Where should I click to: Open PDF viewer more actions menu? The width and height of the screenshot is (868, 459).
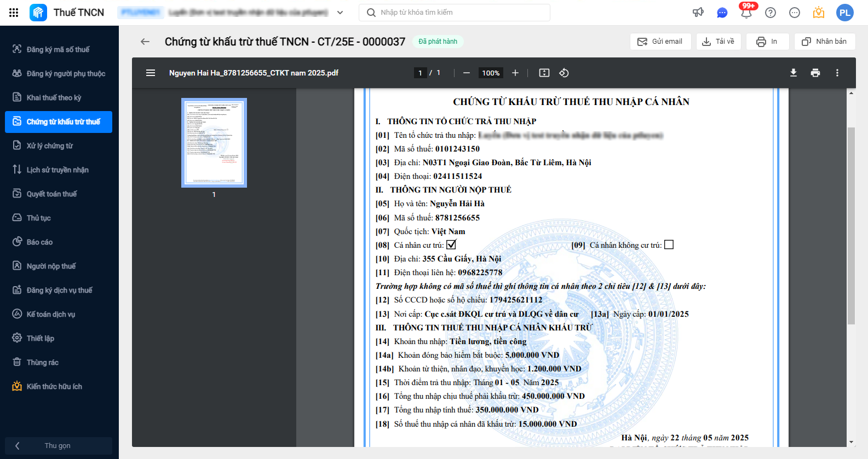pos(837,73)
